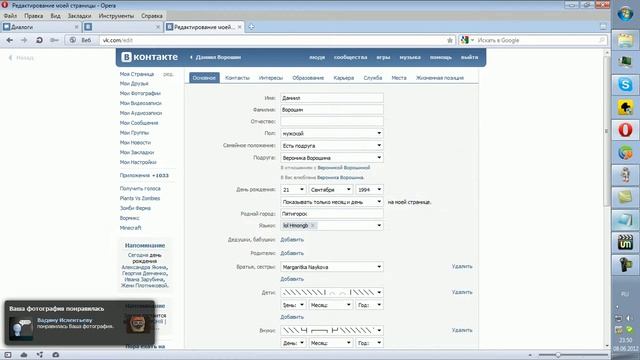The height and width of the screenshot is (360, 640).
Task: Open Windows Explorer folder taskbar icon
Action: (625, 40)
